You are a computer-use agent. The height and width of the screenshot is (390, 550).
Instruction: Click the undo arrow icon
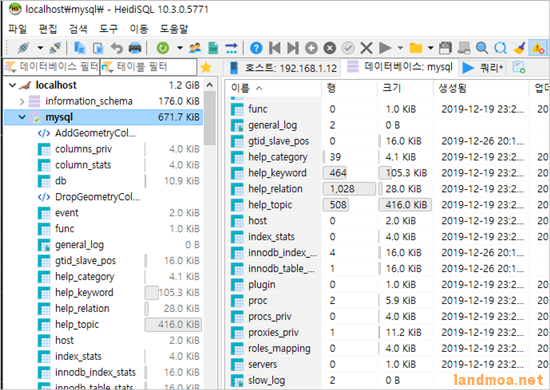point(117,48)
